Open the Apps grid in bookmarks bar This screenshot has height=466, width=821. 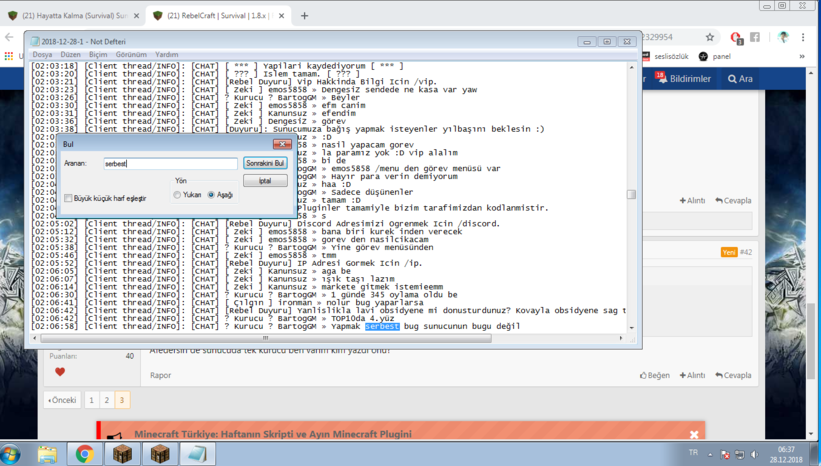8,56
